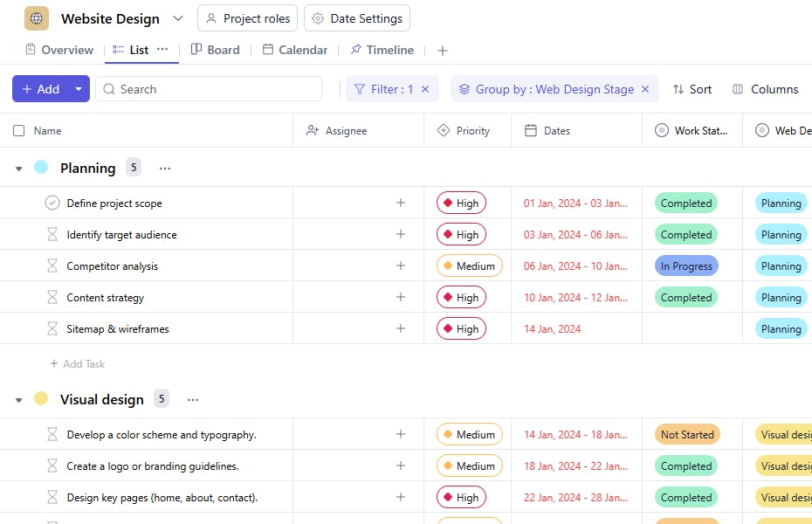Add assignee to Competitor analysis task
This screenshot has width=812, height=524.
tap(401, 265)
